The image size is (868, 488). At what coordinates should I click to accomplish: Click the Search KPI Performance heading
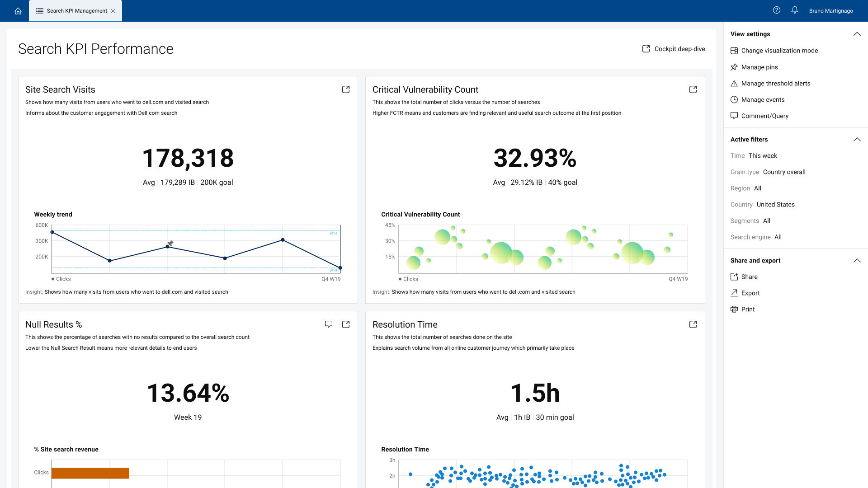96,49
